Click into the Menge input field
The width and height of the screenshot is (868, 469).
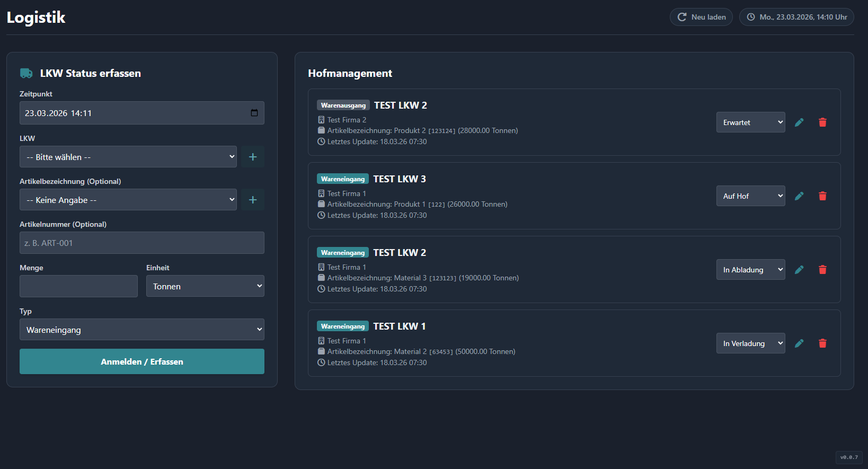click(x=78, y=286)
